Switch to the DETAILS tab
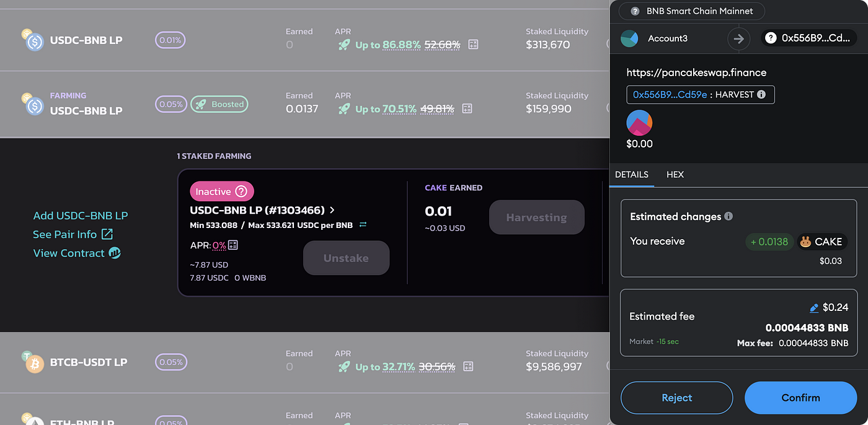868x425 pixels. tap(632, 175)
